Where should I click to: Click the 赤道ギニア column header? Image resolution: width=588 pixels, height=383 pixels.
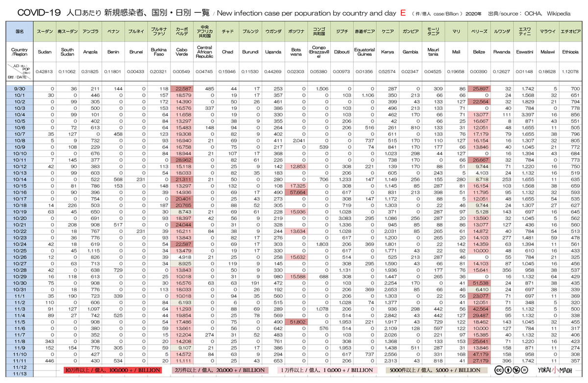point(365,31)
